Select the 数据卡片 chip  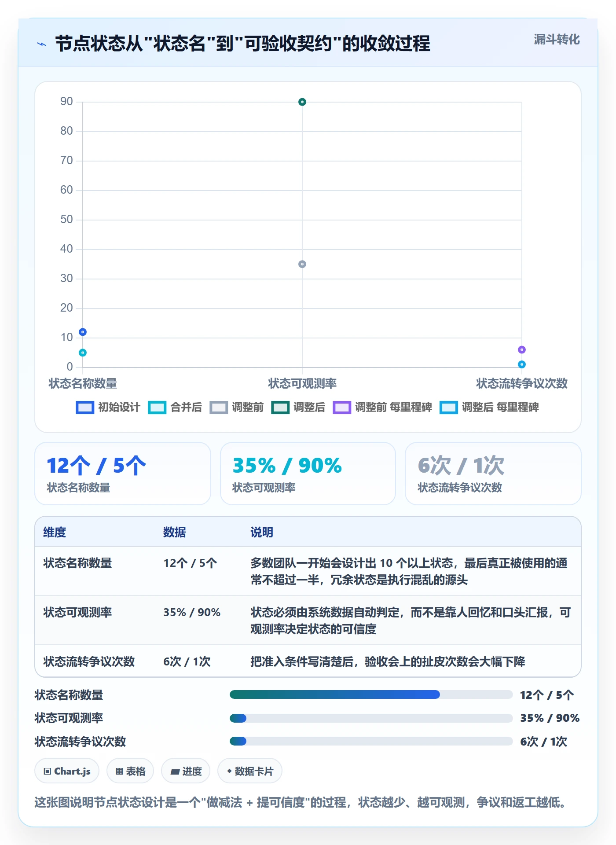250,771
